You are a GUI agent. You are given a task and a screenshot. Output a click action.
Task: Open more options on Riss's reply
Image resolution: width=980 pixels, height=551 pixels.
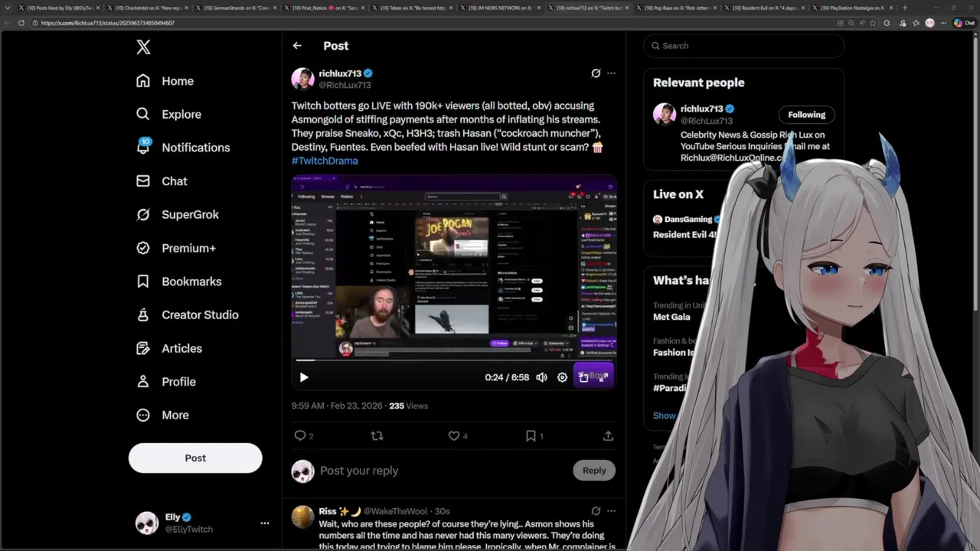(x=611, y=511)
